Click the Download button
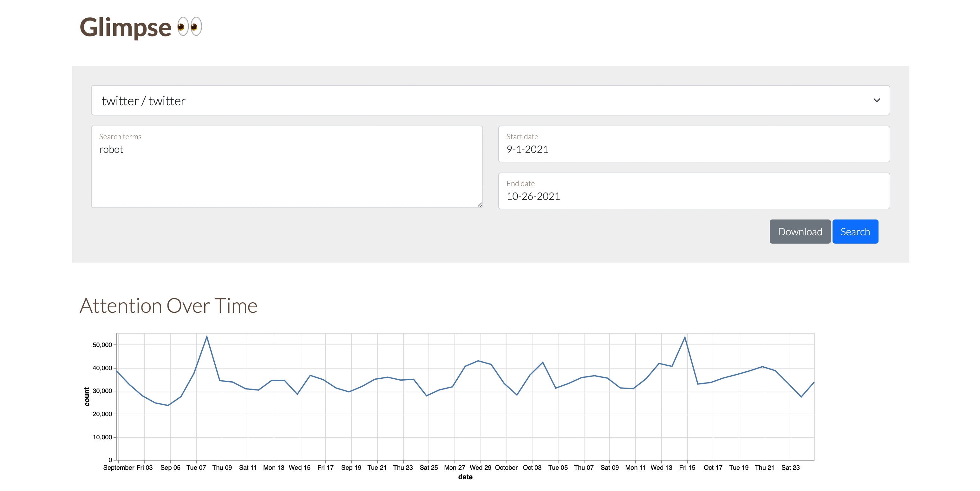The width and height of the screenshot is (980, 491). (800, 231)
